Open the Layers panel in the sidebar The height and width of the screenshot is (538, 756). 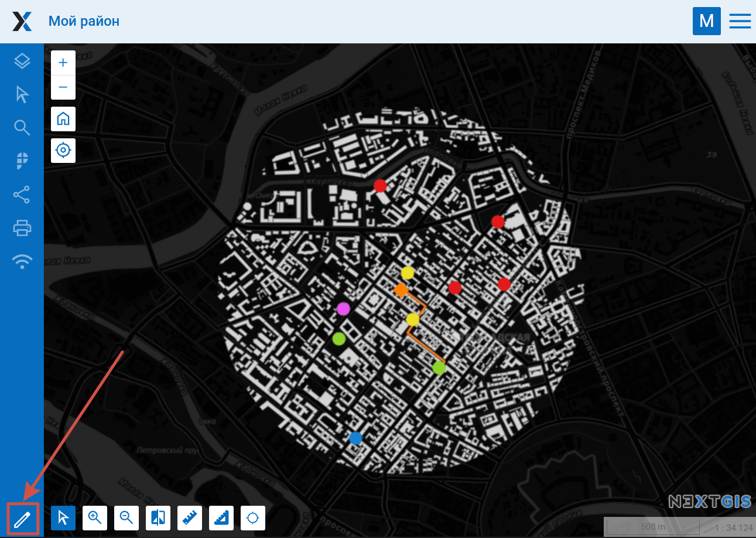tap(22, 61)
